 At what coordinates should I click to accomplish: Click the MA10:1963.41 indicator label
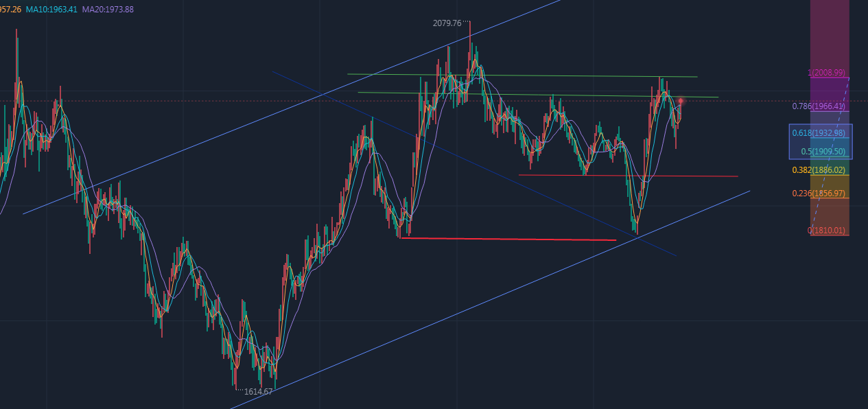(52, 10)
